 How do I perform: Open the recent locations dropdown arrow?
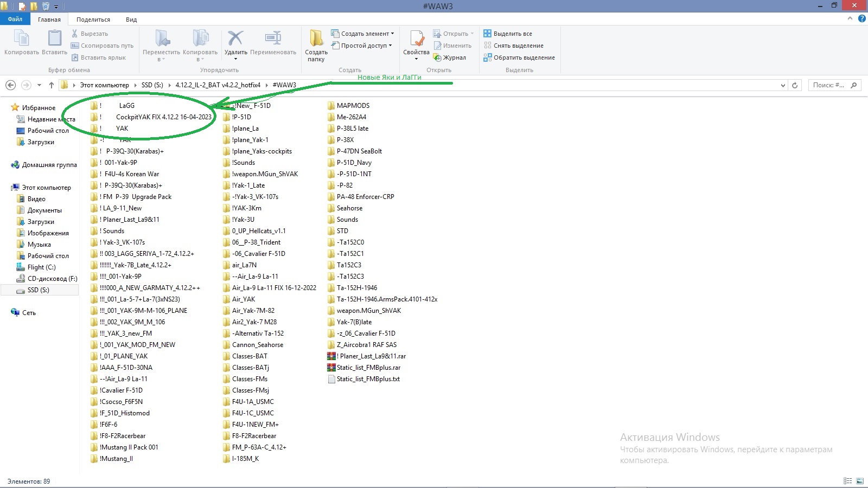39,85
